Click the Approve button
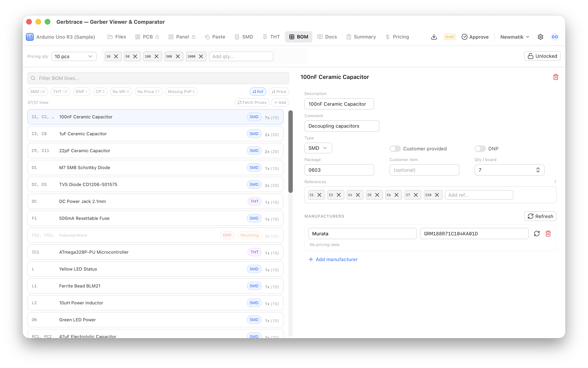The height and width of the screenshot is (368, 588). tap(475, 37)
